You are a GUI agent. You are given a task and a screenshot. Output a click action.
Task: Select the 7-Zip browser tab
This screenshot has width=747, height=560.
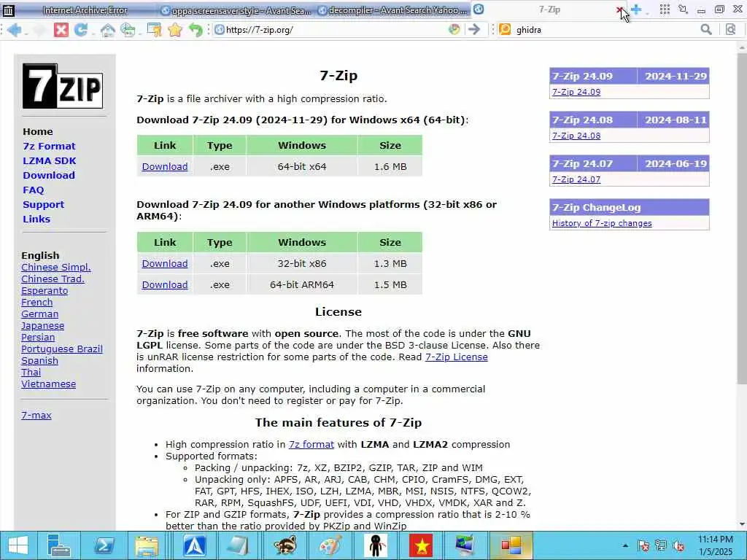(549, 9)
